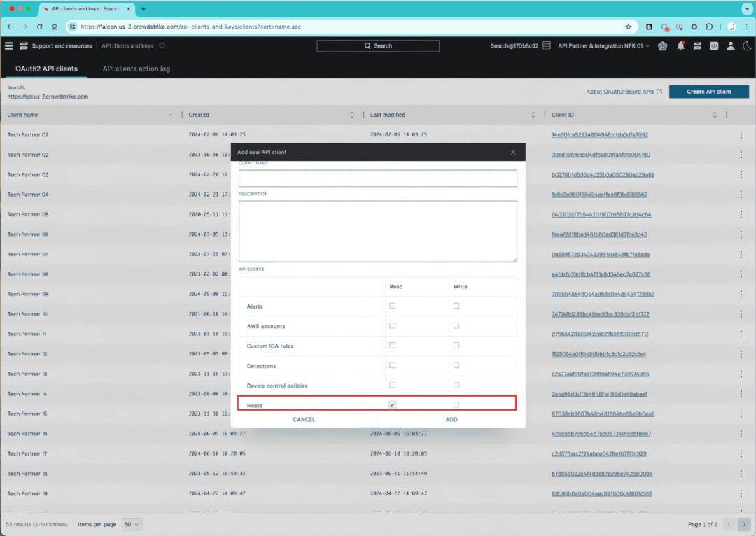756x536 pixels.
Task: Open Items per page dropdown
Action: click(x=132, y=524)
